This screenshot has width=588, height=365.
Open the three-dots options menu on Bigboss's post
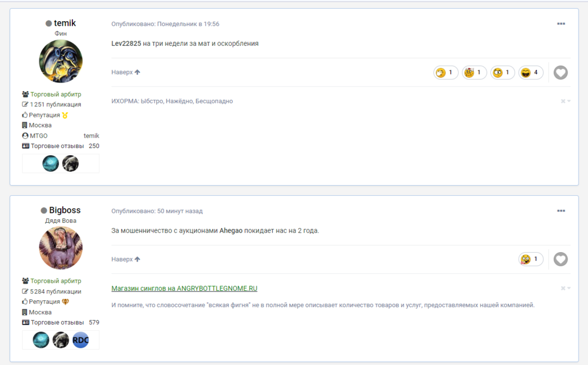coord(561,211)
